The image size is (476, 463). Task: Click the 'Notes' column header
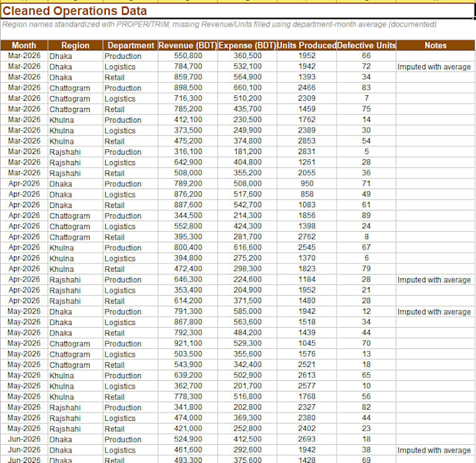tap(435, 46)
